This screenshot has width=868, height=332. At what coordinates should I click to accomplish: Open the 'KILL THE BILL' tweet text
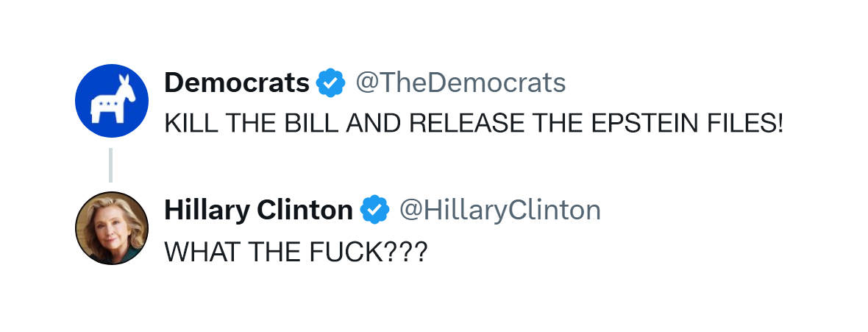(x=474, y=123)
